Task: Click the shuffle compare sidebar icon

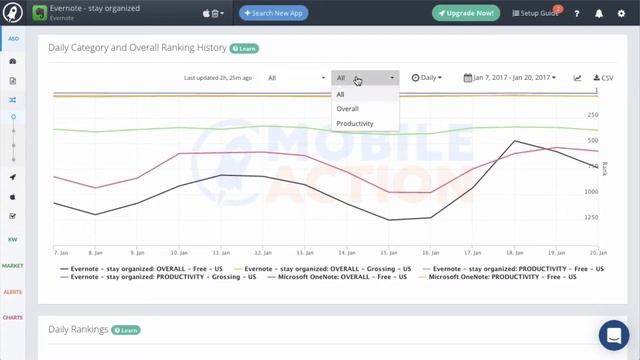Action: [13, 100]
